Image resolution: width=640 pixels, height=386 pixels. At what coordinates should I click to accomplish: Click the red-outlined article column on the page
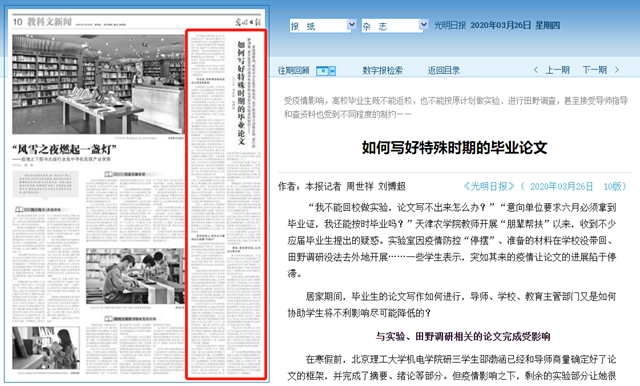(226, 204)
